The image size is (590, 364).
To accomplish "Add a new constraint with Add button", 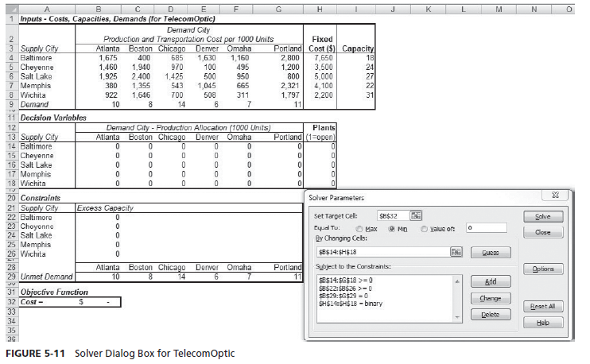I will pos(490,282).
